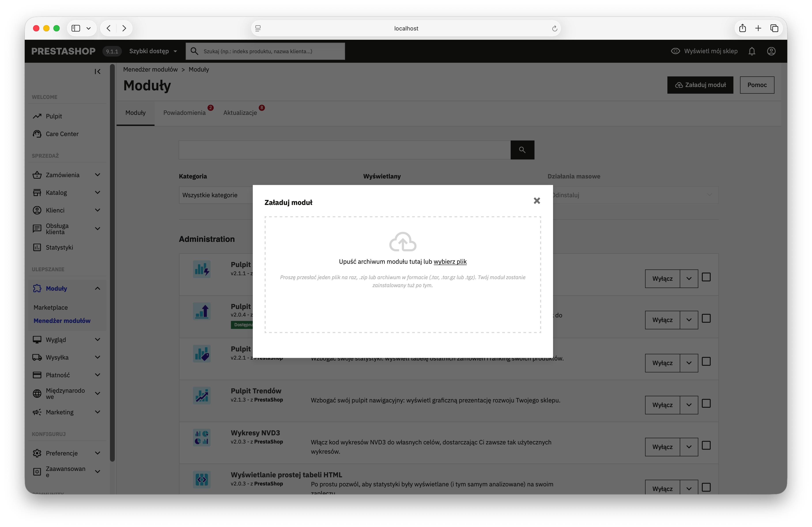The width and height of the screenshot is (812, 527).
Task: Close the Załaduj moduł dialog
Action: [537, 201]
